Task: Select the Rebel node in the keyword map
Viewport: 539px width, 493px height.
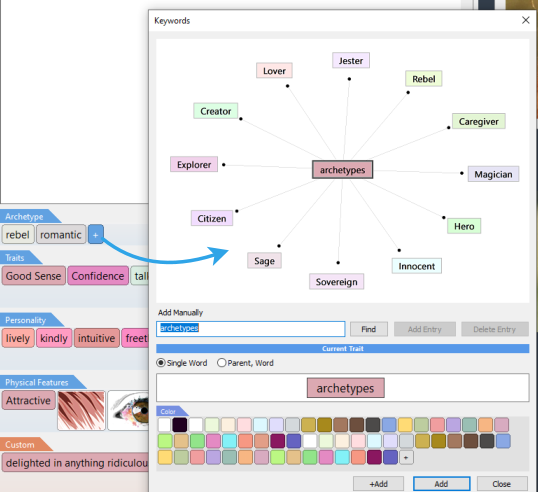Action: click(x=424, y=79)
